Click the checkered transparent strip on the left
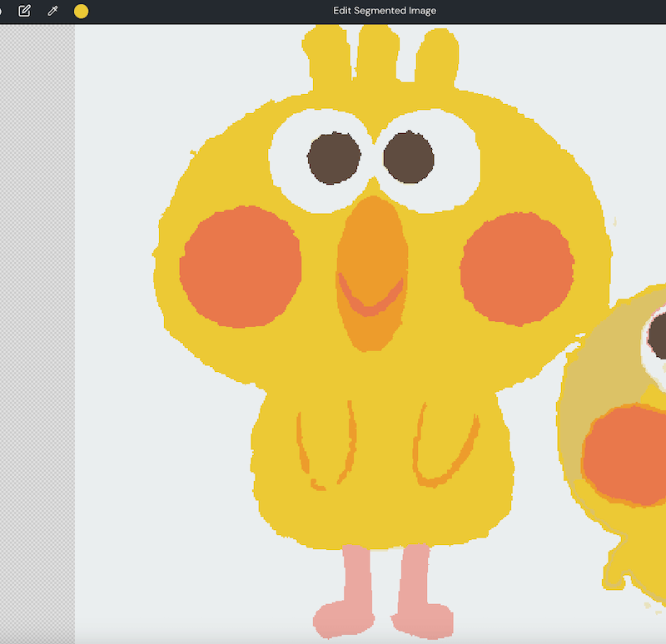The height and width of the screenshot is (644, 666). coord(37,333)
